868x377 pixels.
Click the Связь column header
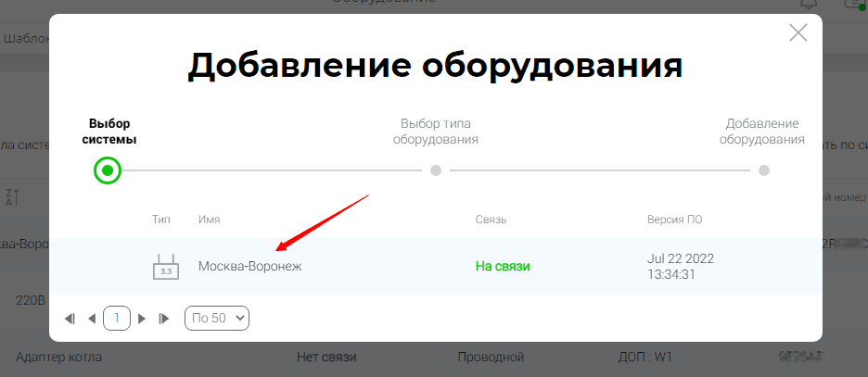[491, 220]
